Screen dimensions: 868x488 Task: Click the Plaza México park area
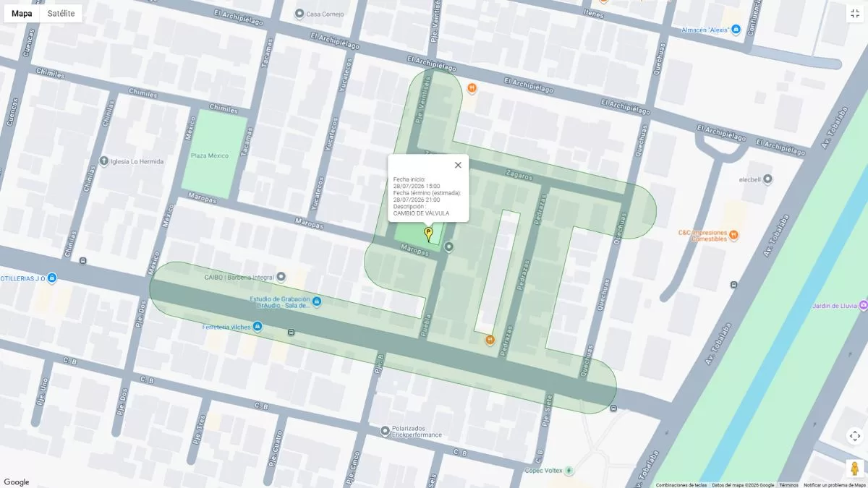click(213, 154)
